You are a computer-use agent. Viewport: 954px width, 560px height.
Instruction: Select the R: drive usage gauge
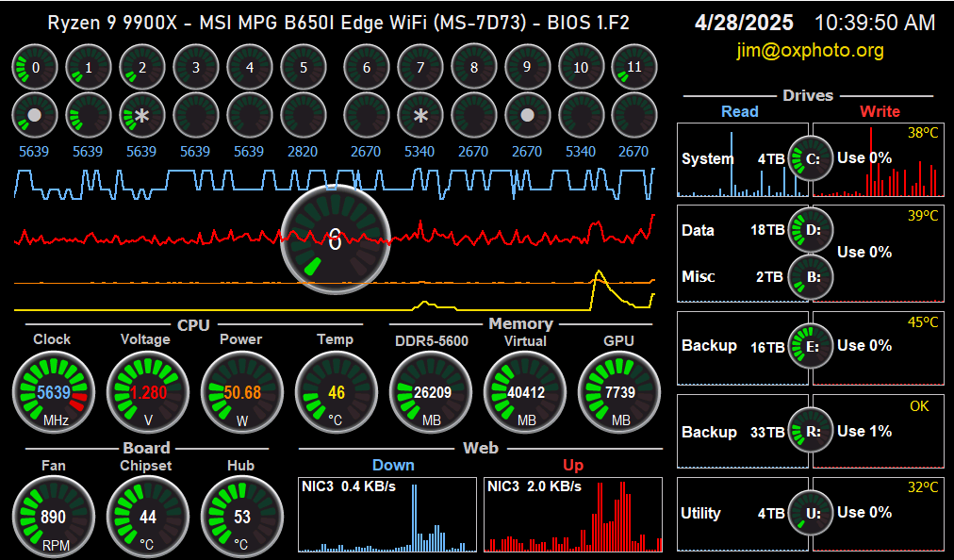pos(811,432)
